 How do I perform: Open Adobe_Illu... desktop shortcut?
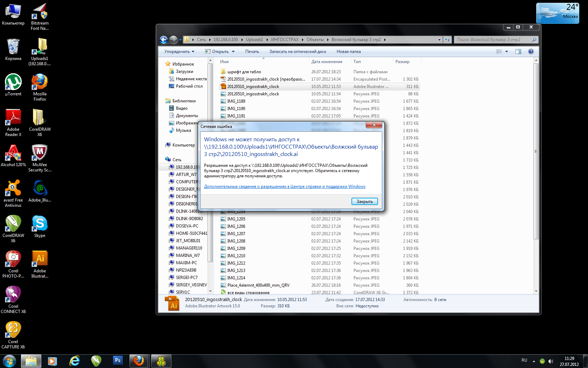click(x=40, y=191)
